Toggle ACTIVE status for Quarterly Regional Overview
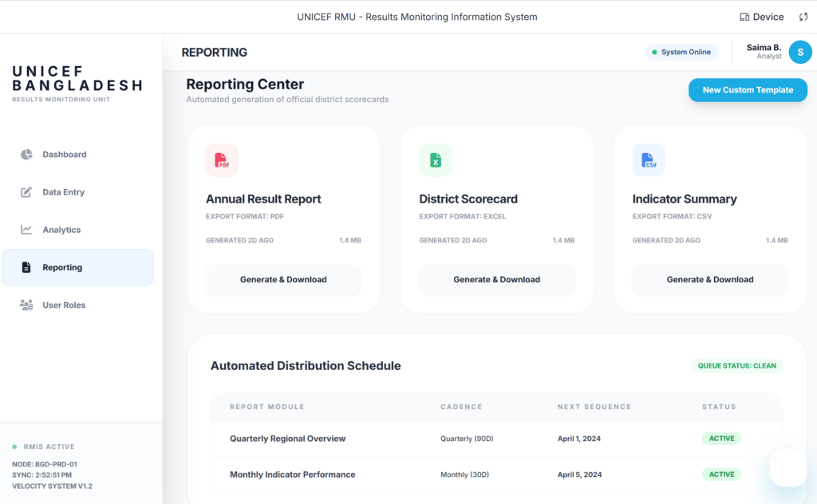 click(x=721, y=438)
